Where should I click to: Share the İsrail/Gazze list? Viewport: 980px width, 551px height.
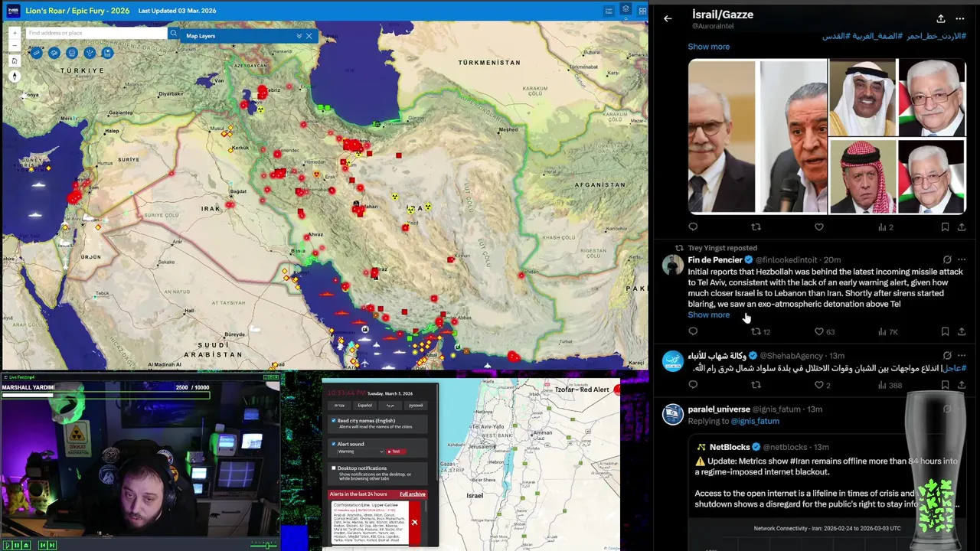(x=941, y=18)
